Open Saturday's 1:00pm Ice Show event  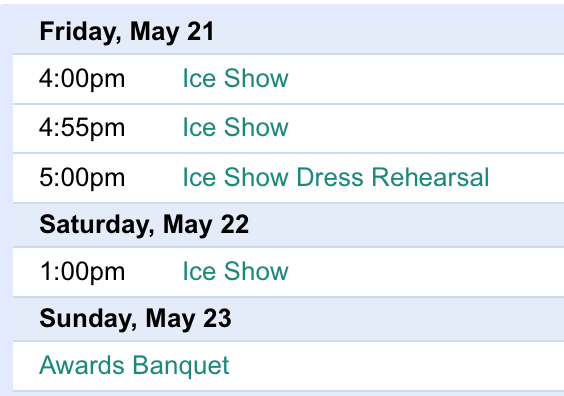235,271
